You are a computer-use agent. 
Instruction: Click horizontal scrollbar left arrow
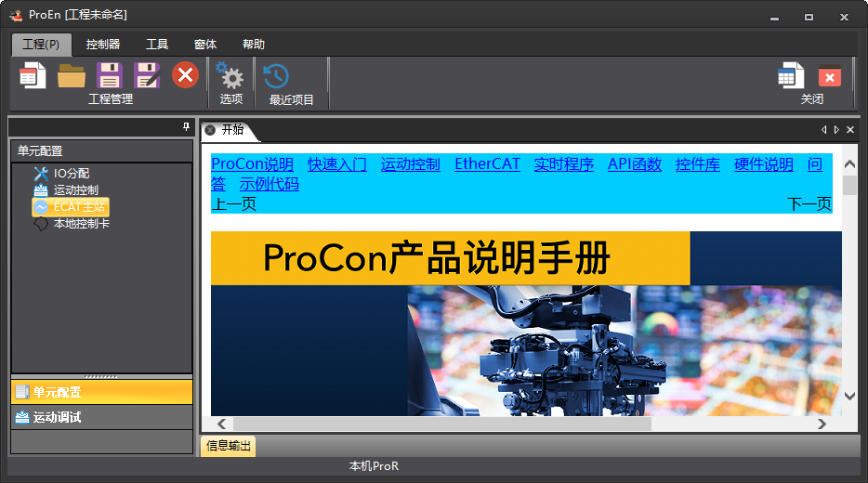point(221,424)
